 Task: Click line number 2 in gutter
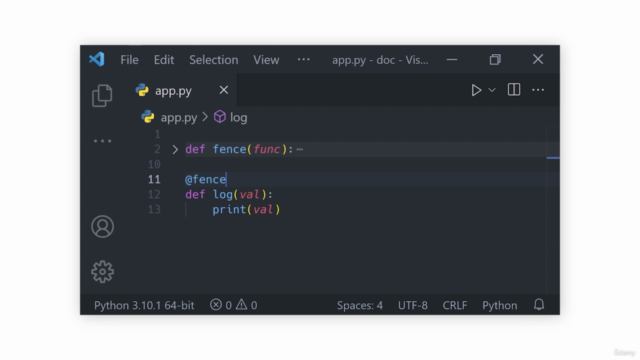(x=157, y=149)
